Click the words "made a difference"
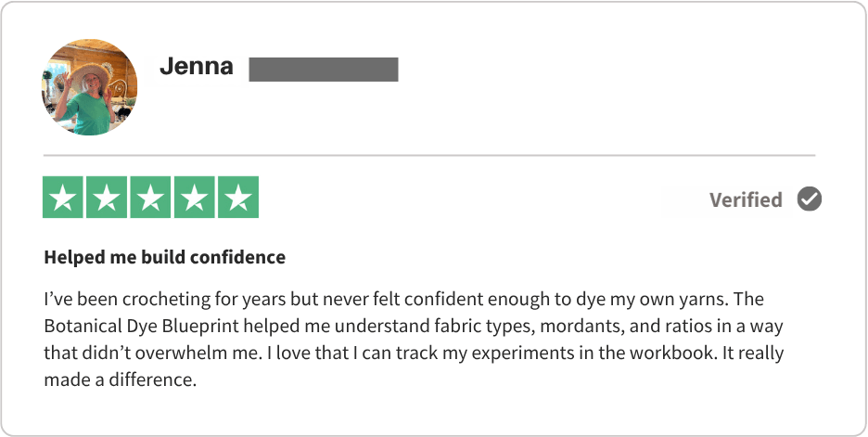 (120, 379)
